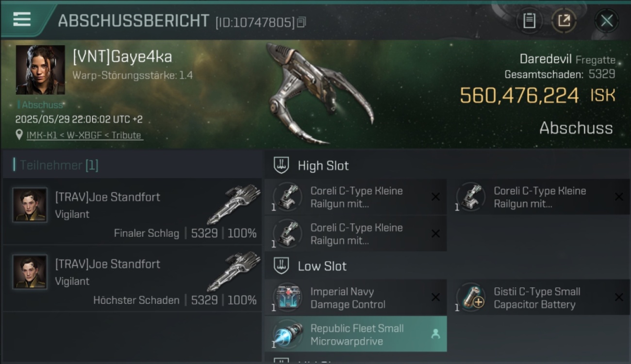The width and height of the screenshot is (631, 364).
Task: Close the Abschussbericht window
Action: click(x=607, y=21)
